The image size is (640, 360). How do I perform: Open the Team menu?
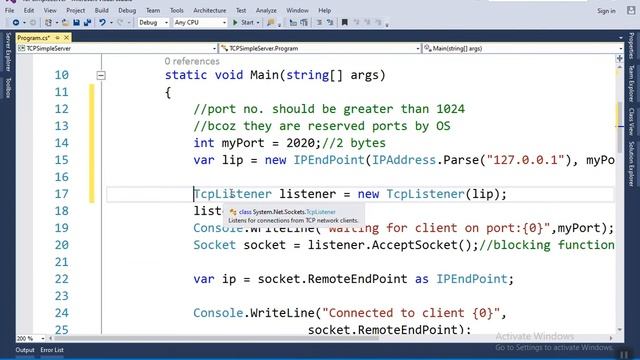pos(153,10)
